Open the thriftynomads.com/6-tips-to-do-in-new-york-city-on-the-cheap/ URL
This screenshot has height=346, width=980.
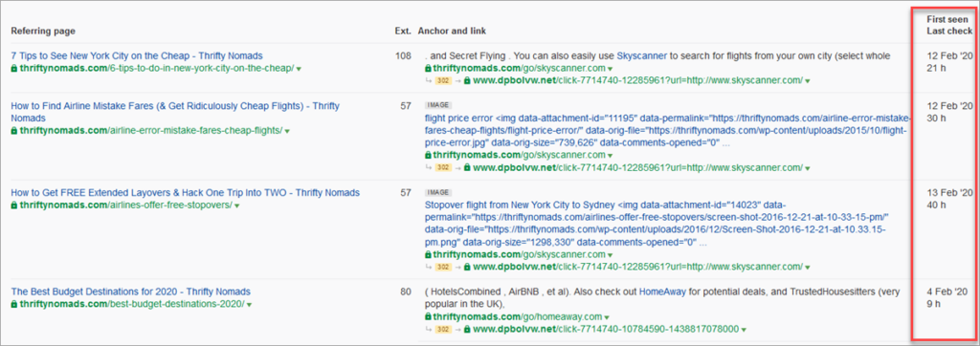[157, 68]
